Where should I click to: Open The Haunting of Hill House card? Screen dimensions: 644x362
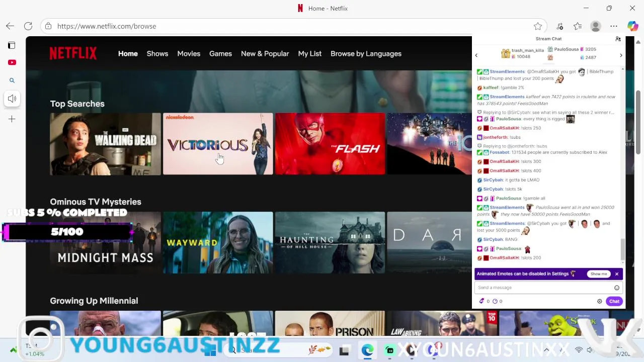(x=330, y=243)
